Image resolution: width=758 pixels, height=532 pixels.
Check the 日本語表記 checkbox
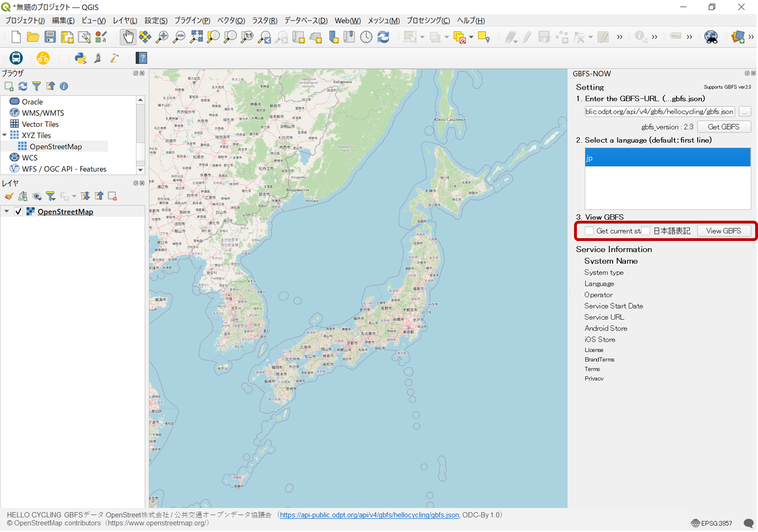click(x=646, y=231)
